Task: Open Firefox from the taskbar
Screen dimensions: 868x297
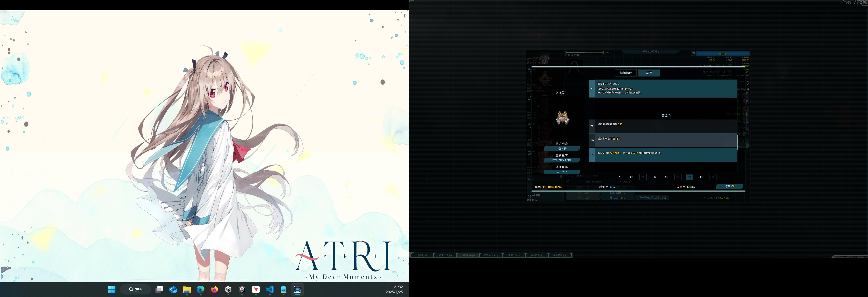Action: point(214,289)
